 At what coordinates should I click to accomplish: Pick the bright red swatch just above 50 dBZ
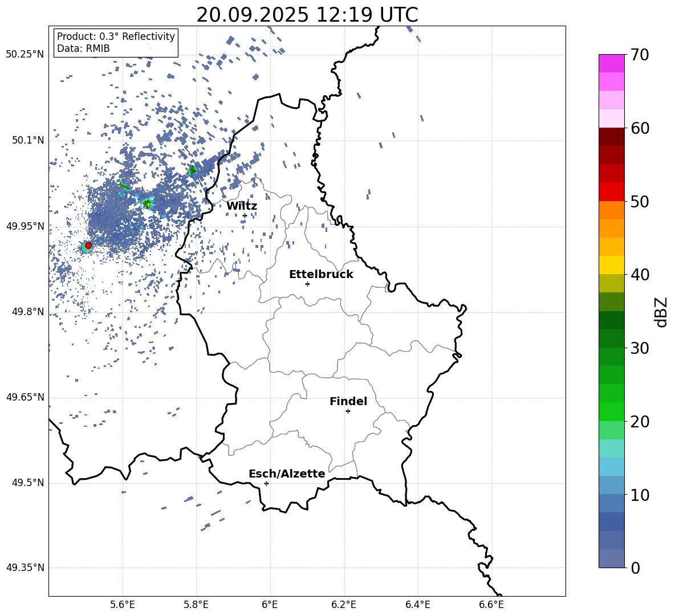[x=611, y=191]
